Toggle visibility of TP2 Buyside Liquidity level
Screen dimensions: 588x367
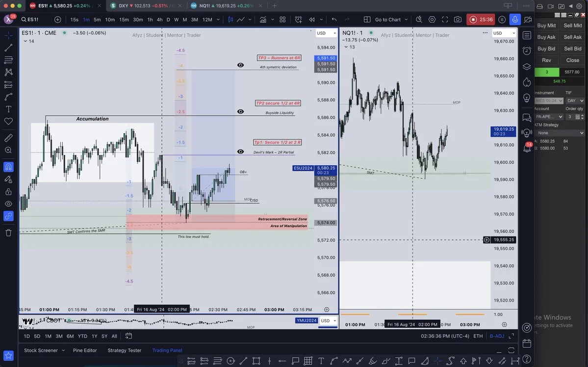tap(240, 111)
